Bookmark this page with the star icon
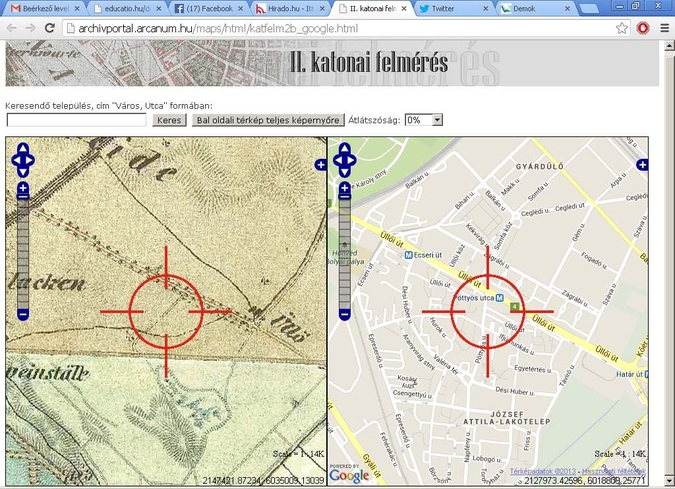This screenshot has width=675, height=489. click(621, 28)
